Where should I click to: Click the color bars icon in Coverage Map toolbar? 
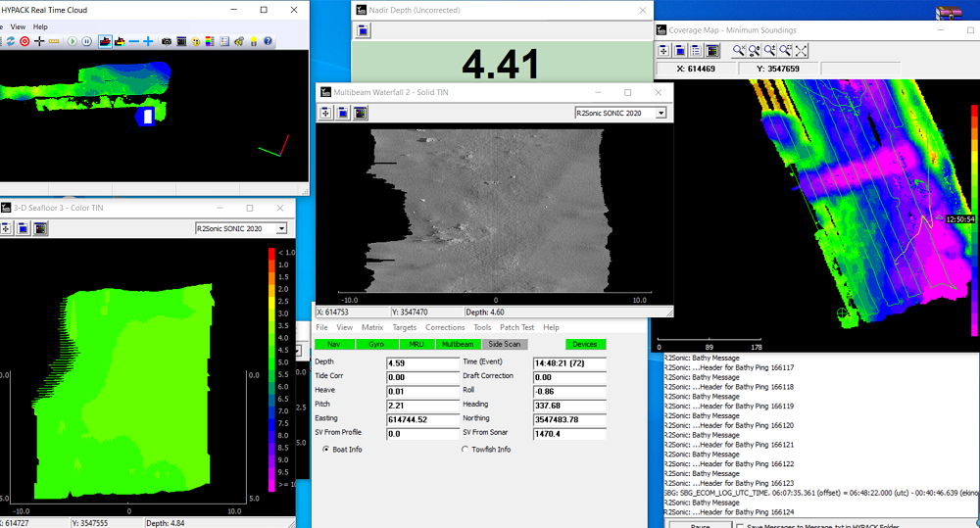point(711,51)
